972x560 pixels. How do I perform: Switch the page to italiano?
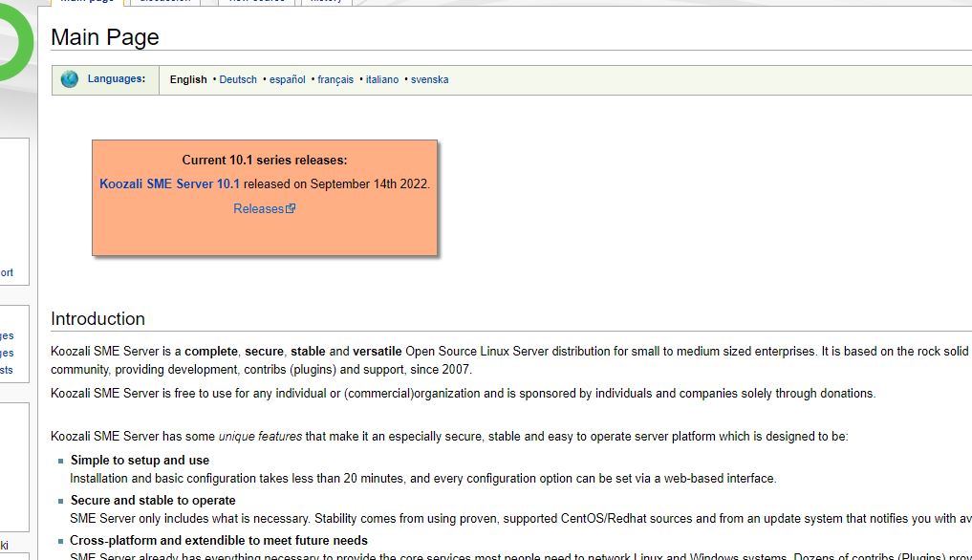pyautogui.click(x=382, y=79)
